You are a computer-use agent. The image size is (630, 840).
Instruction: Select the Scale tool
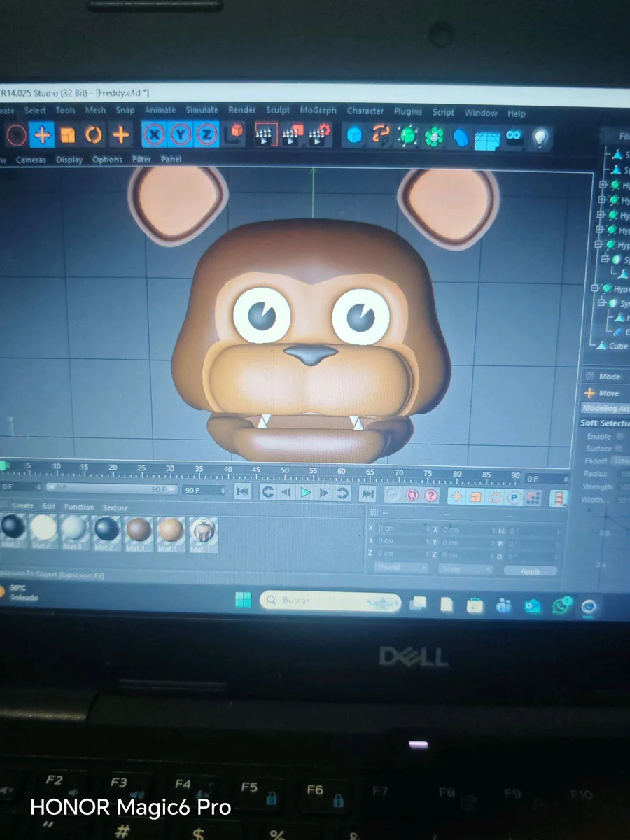coord(68,134)
